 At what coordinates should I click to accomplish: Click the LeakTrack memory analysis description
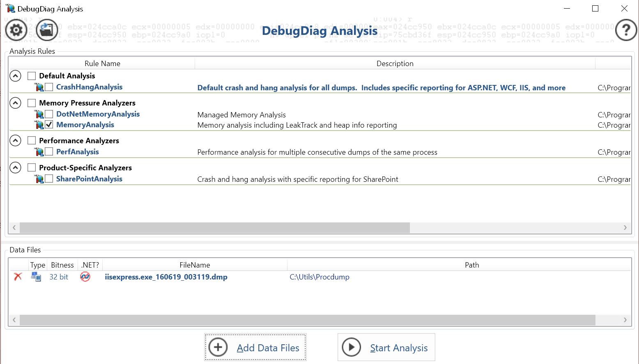297,125
